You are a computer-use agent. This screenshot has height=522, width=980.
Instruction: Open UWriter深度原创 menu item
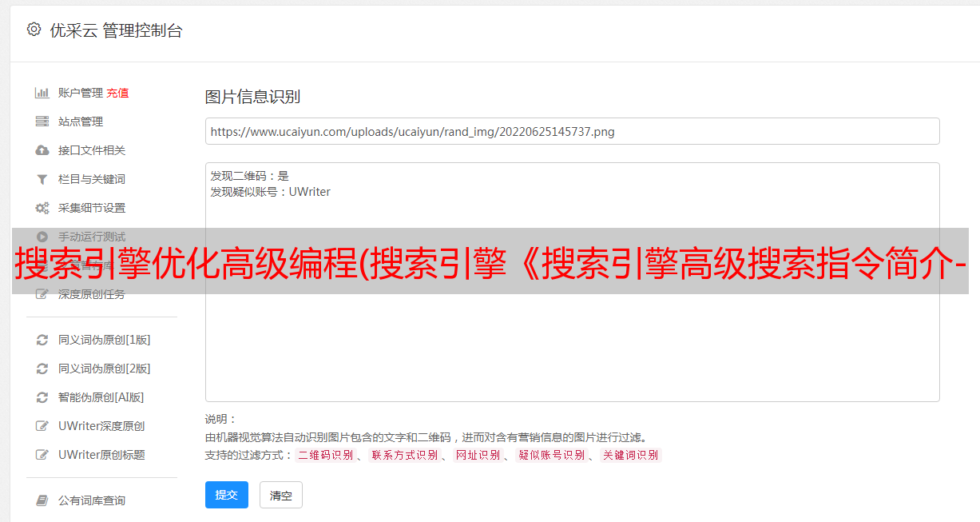click(101, 426)
